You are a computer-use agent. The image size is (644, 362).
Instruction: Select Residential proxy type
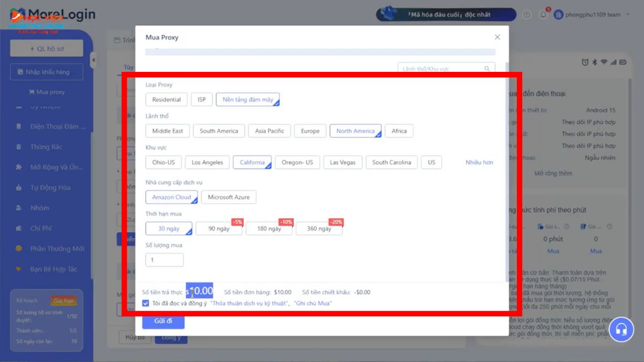166,100
